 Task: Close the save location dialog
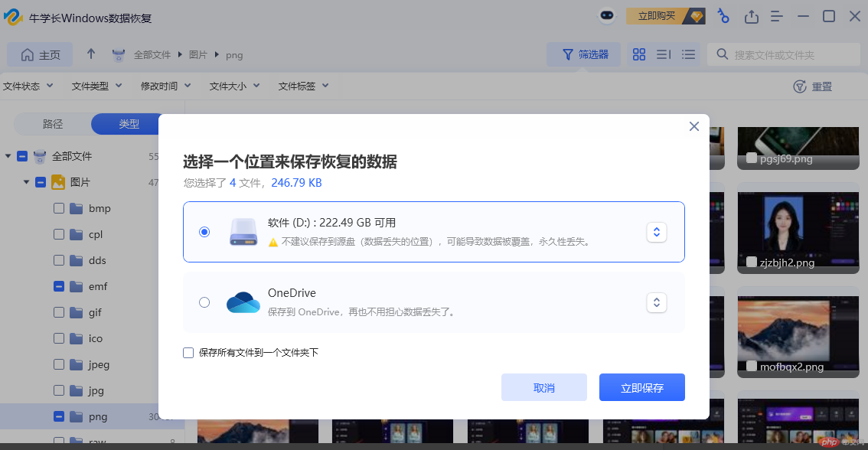693,127
